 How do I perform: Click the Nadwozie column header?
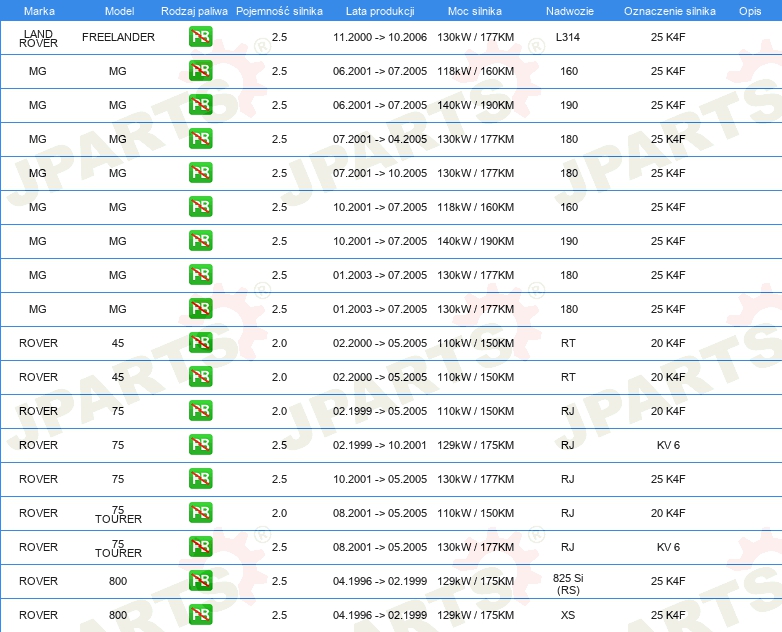pyautogui.click(x=570, y=11)
